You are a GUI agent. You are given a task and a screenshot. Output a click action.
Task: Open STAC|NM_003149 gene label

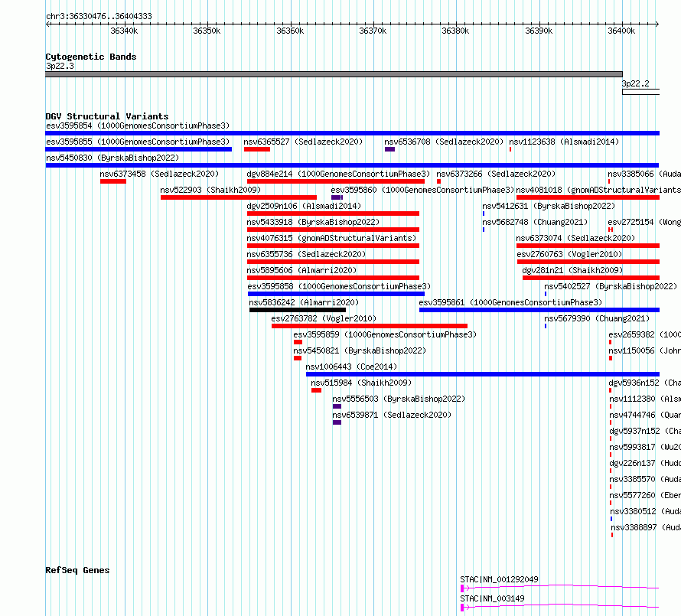492,598
